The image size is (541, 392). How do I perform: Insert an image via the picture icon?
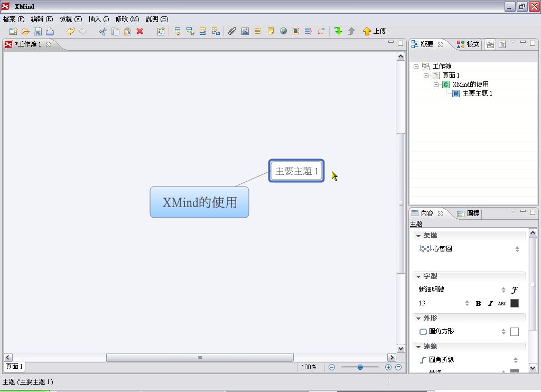[x=245, y=31]
